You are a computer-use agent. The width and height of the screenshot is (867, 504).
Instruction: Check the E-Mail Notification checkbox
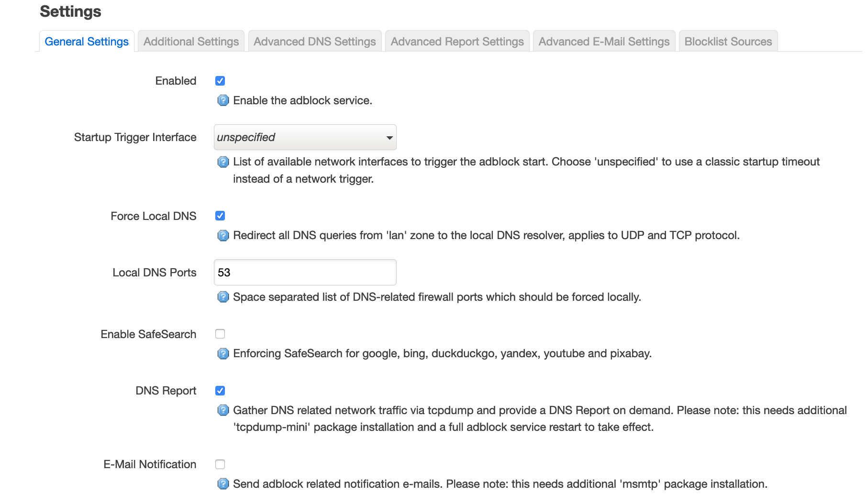click(220, 464)
